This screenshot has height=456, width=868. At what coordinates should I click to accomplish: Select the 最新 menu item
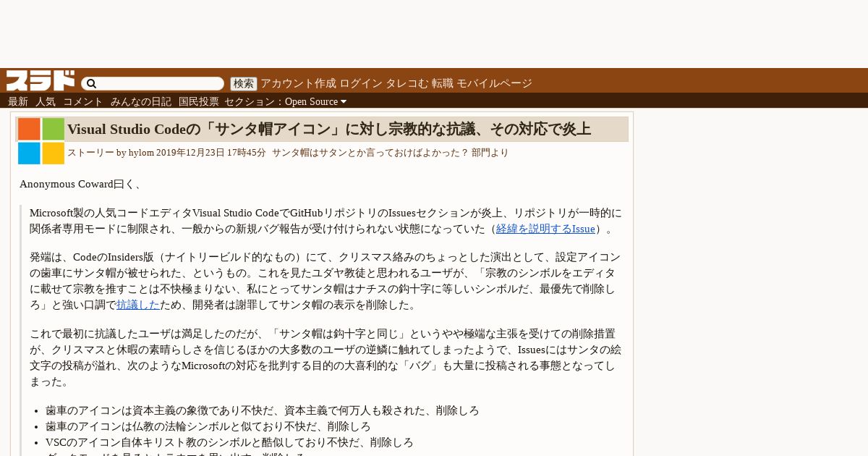coord(18,101)
